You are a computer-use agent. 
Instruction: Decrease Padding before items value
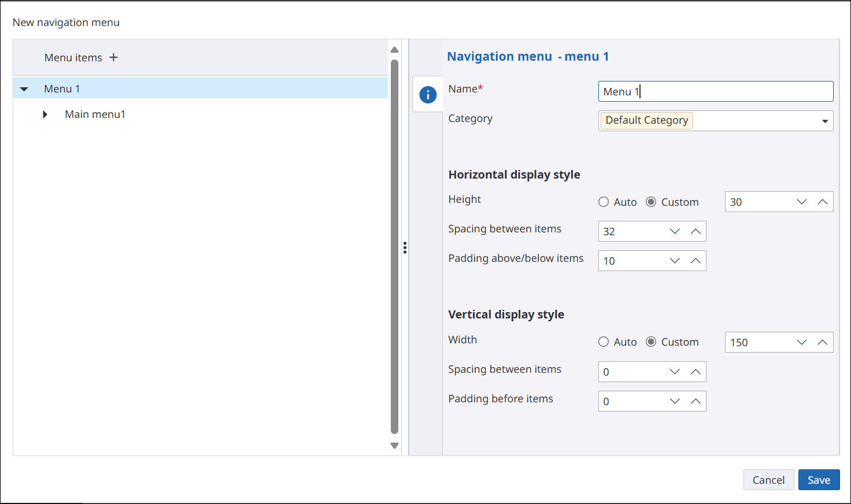(675, 401)
